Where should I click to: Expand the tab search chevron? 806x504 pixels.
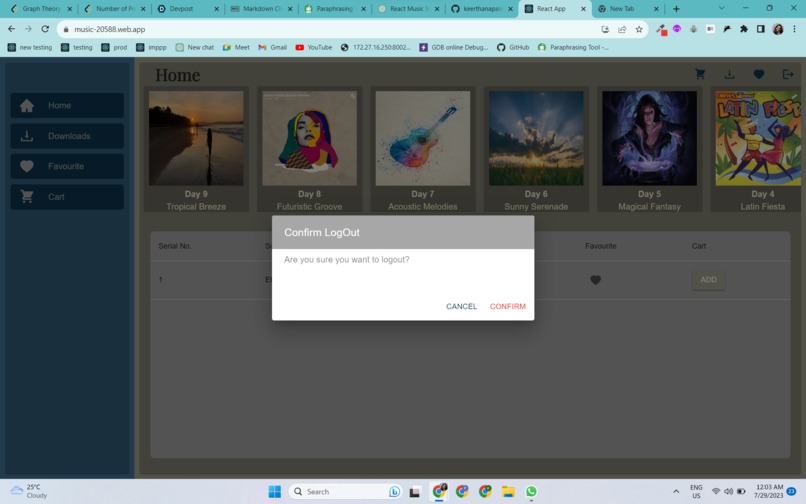pos(722,9)
